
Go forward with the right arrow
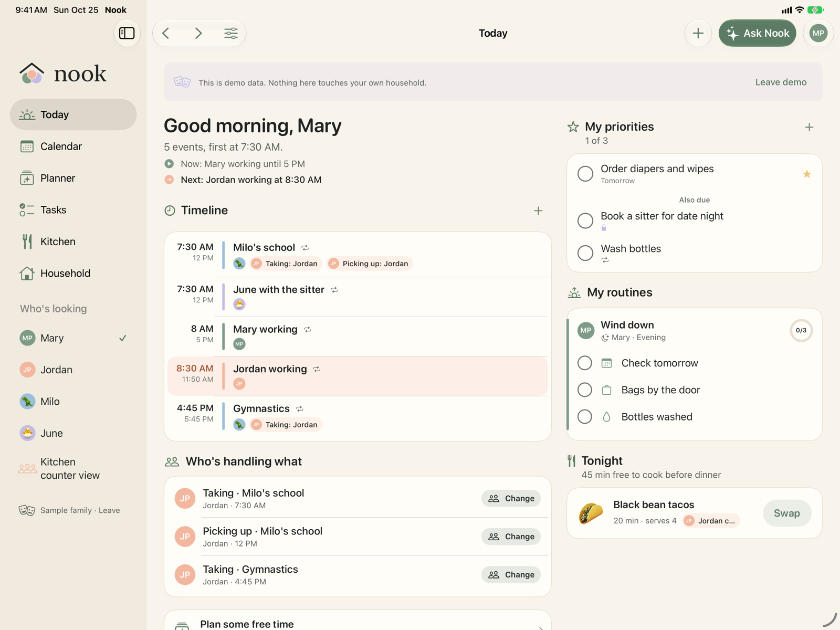coord(198,33)
